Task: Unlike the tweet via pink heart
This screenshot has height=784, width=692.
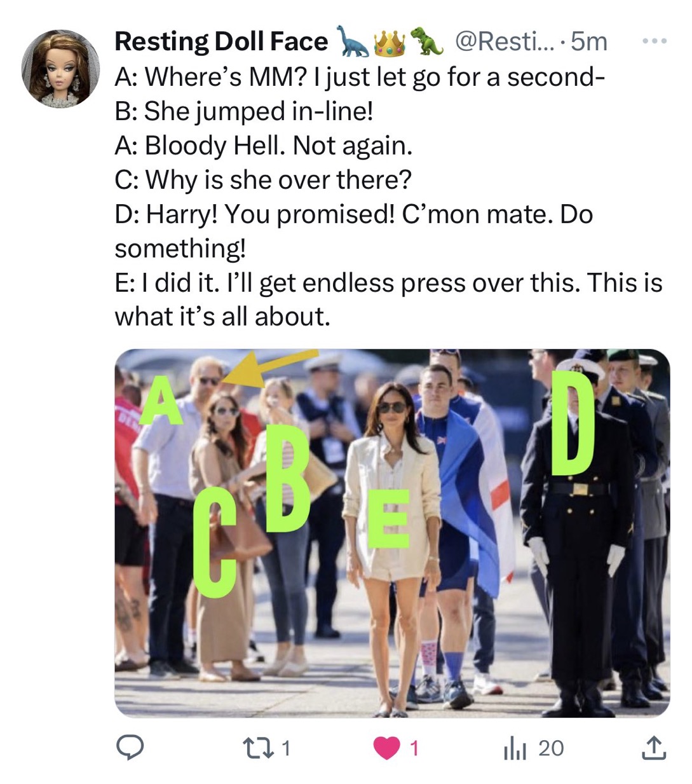Action: (x=387, y=748)
